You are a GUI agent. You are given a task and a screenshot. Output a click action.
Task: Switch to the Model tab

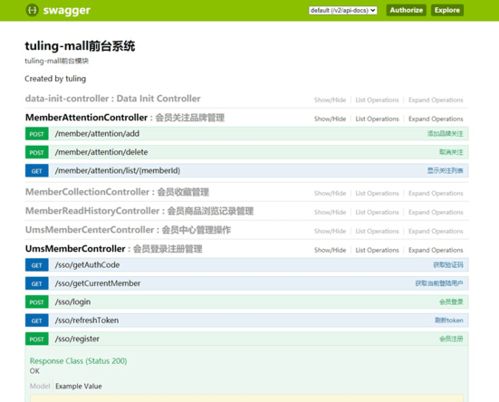click(x=40, y=386)
